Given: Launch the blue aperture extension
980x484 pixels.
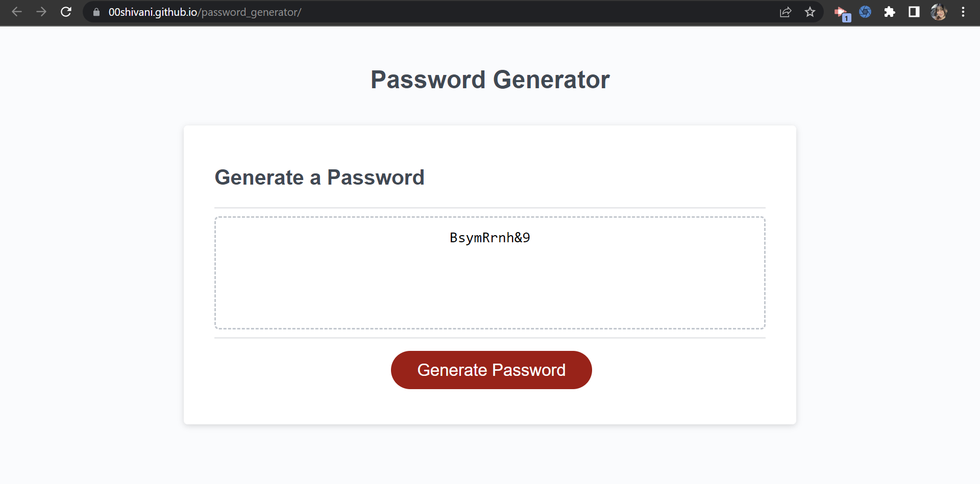Looking at the screenshot, I should (x=865, y=12).
